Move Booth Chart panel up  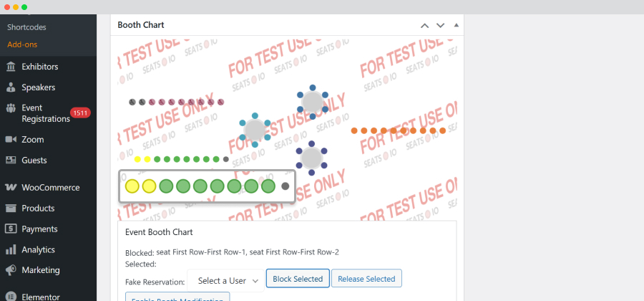[x=424, y=26]
